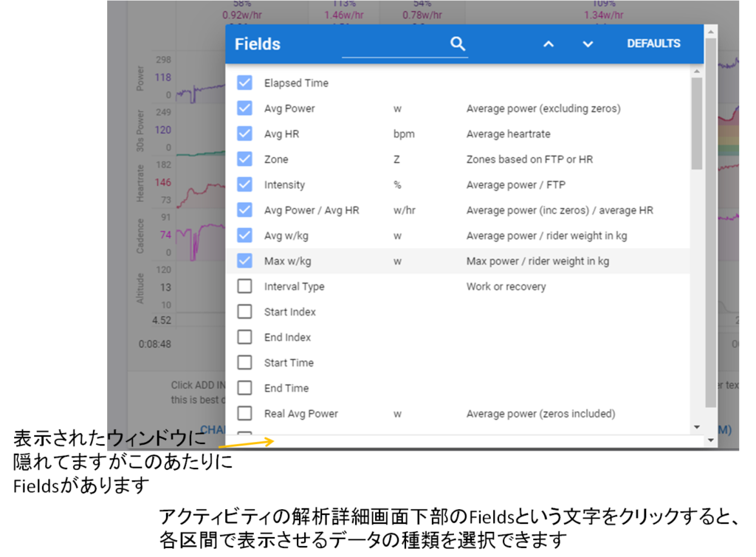This screenshot has height=557, width=756.
Task: Click the search magnifier icon in Fields header
Action: [458, 44]
